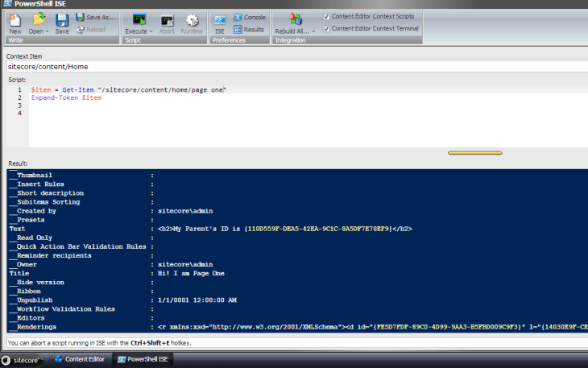Screen dimensions: 588x368
Task: Open Console settings in Preferences
Action: point(249,17)
